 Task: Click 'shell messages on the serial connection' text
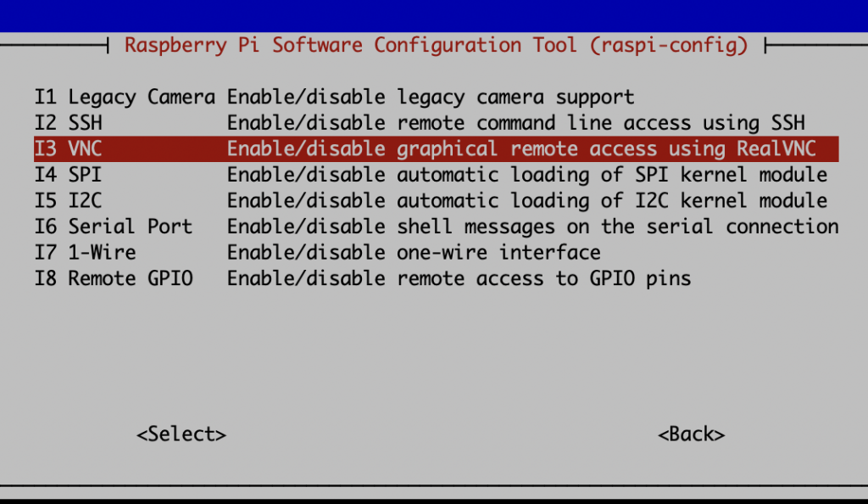[618, 227]
